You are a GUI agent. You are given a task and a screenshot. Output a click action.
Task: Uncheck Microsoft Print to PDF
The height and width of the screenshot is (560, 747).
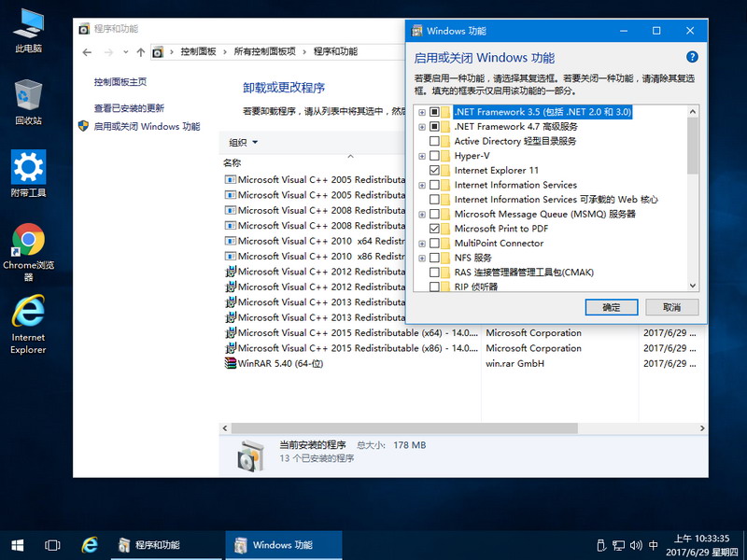tap(434, 229)
